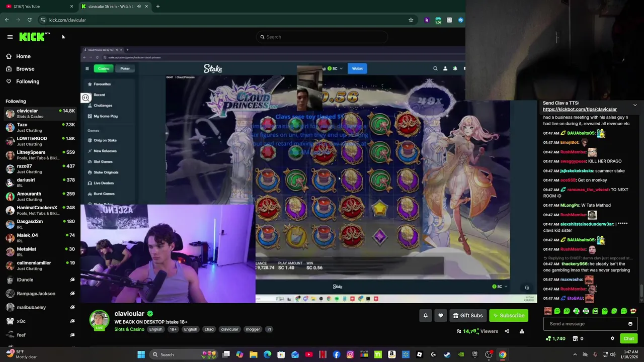Click the Slots & Casino category link
The width and height of the screenshot is (644, 362).
click(129, 329)
